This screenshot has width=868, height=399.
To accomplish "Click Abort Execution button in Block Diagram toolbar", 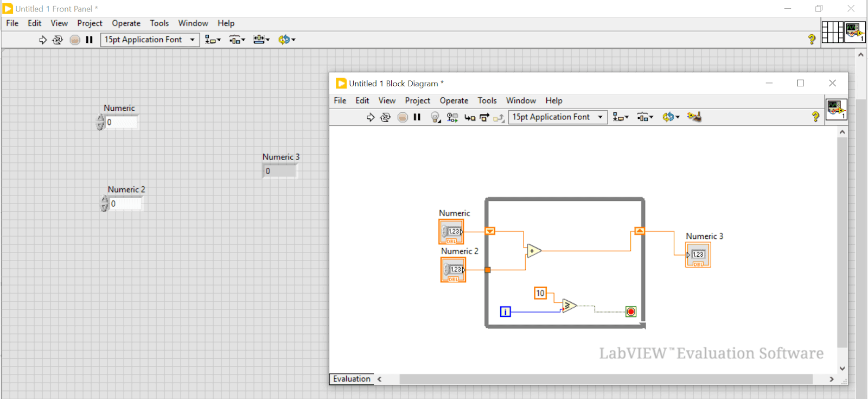I will pos(403,117).
